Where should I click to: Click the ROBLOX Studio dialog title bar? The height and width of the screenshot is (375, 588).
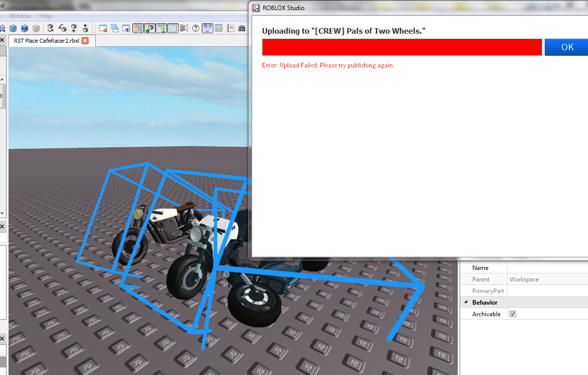click(418, 8)
